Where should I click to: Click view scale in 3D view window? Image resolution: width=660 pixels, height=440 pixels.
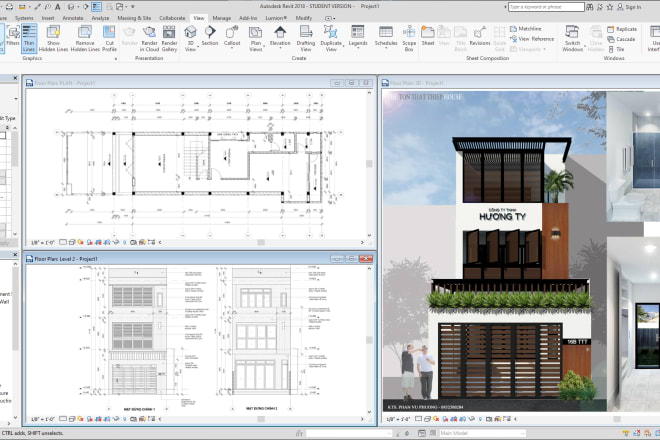pyautogui.click(x=399, y=419)
